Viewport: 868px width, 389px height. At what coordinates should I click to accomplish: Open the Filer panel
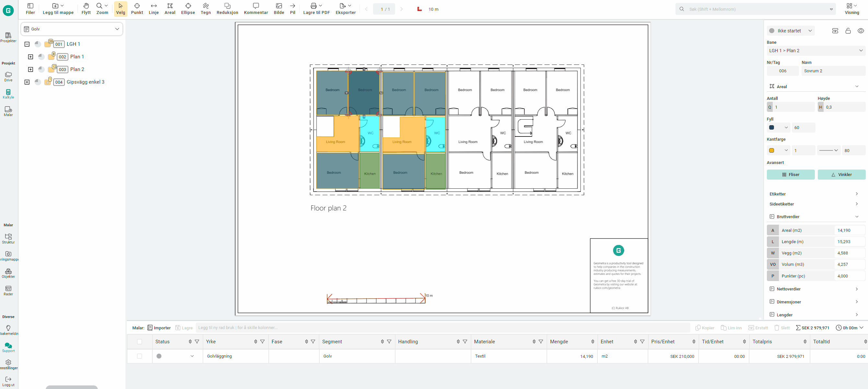point(30,9)
